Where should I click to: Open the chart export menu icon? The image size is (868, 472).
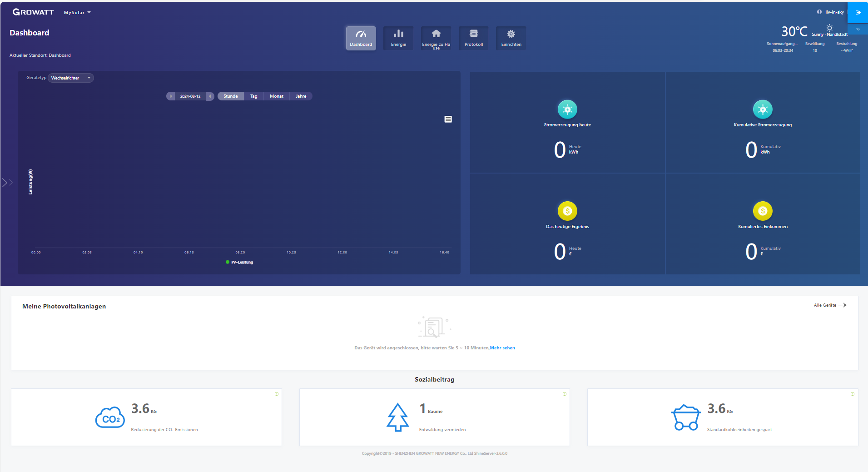coord(448,119)
